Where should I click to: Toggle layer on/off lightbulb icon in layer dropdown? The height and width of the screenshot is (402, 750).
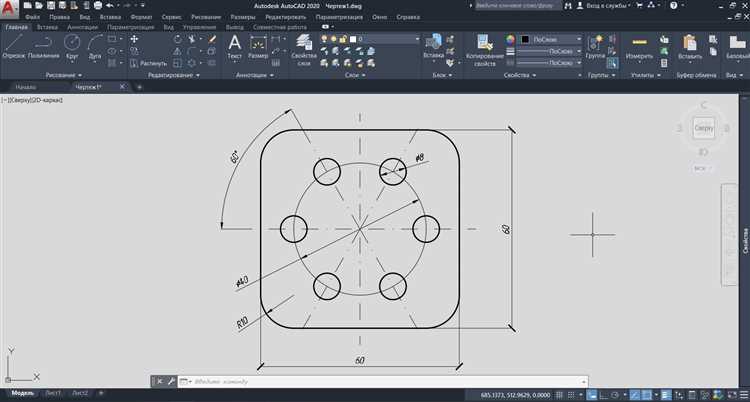tap(324, 39)
